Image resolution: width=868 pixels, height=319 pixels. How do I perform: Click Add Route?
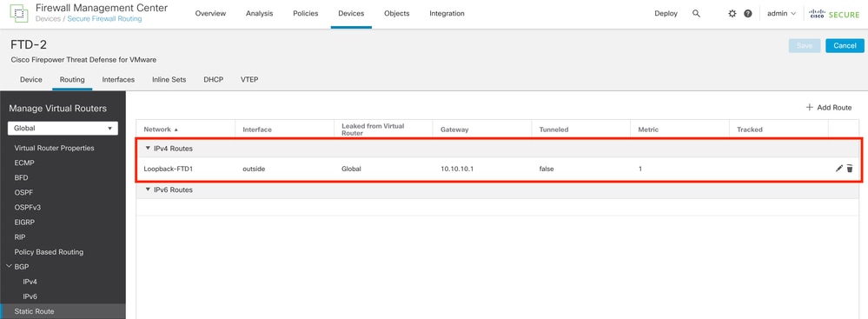tap(829, 108)
